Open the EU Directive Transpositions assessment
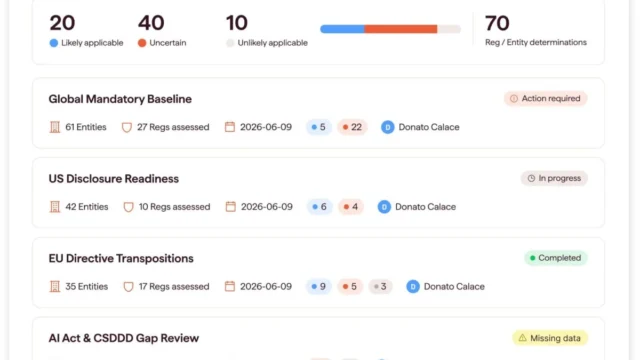Screen dimensions: 640x360 [121, 258]
